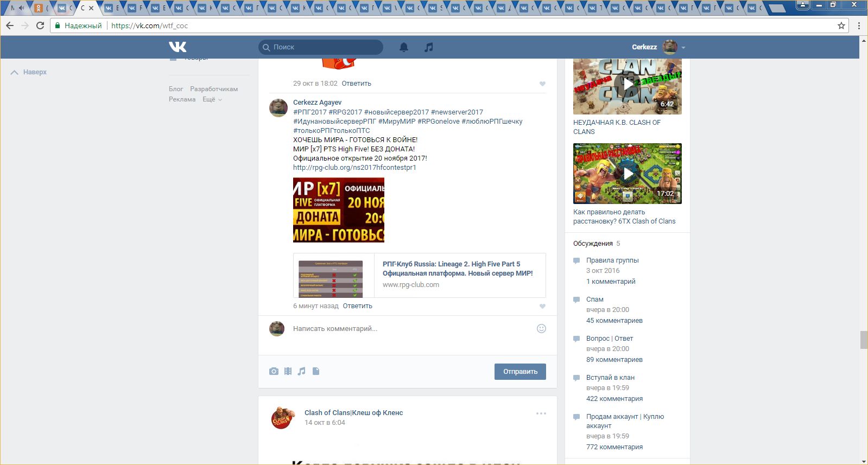Open Как правильно делать расстановку video title
The image size is (868, 465).
(x=624, y=216)
